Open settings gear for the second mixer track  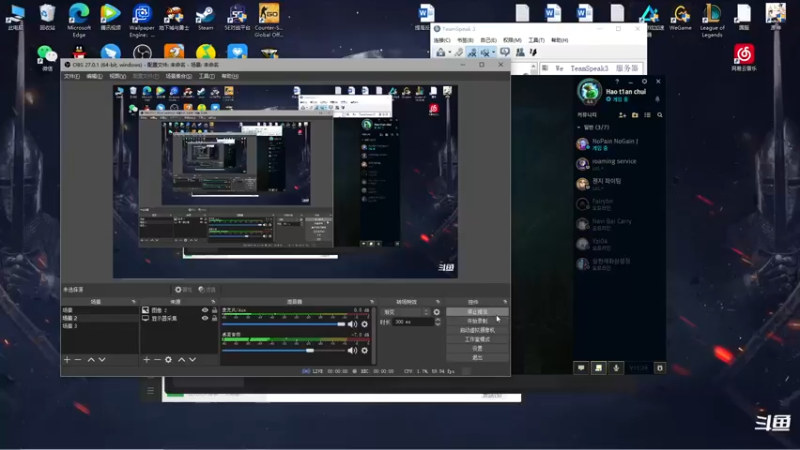coord(364,351)
